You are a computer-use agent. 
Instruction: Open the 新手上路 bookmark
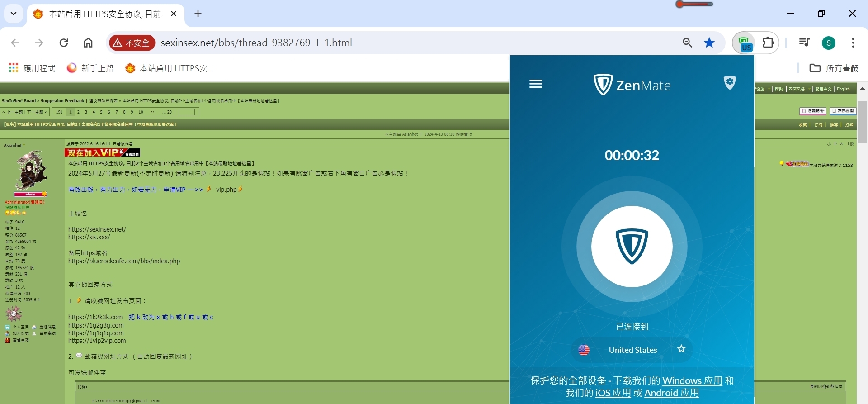[90, 68]
